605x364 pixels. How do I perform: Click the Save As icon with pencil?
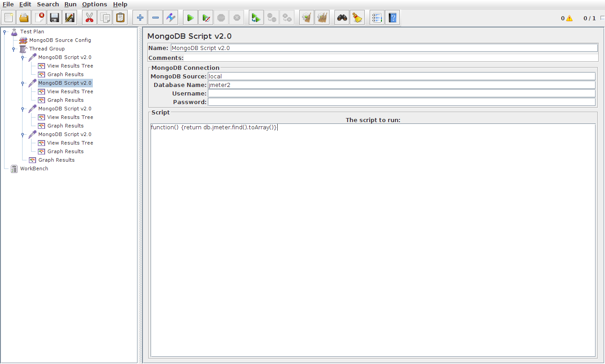click(70, 18)
